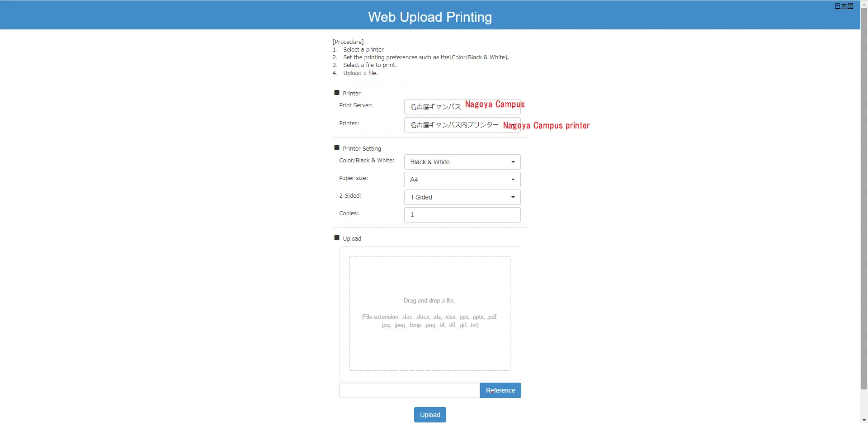Click the Web Upload Printing header title
Screen dimensions: 868x436
(x=429, y=17)
